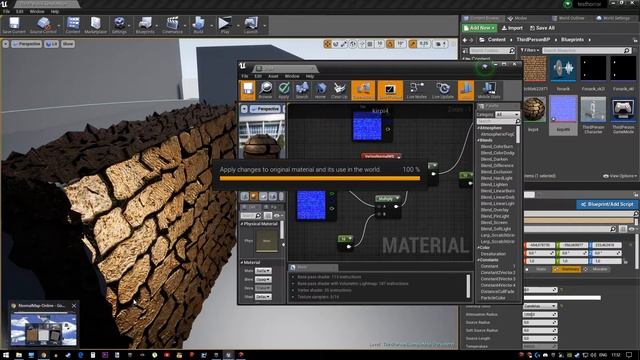Click ThirdPersonBP in the breadcrumb path
The image size is (640, 360).
533,40
